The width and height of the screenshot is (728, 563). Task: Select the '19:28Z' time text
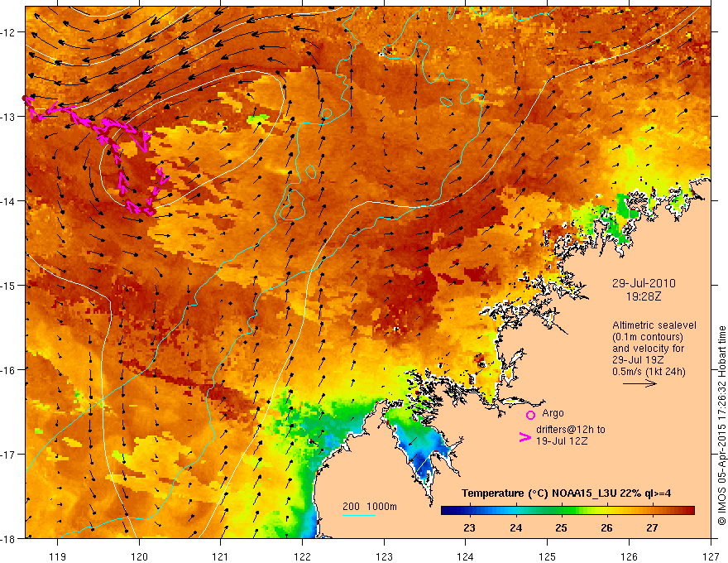(644, 296)
